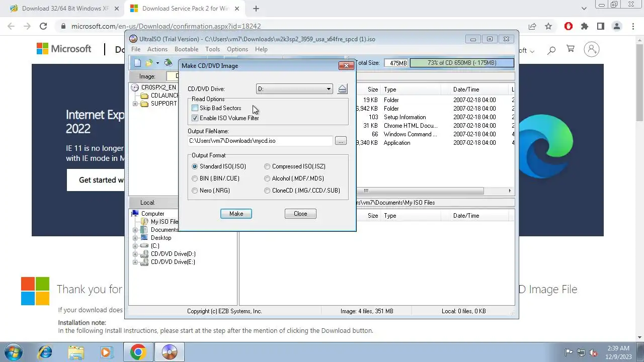Select Standard ISO(.ISO) output format
This screenshot has height=362, width=644.
pos(195,166)
